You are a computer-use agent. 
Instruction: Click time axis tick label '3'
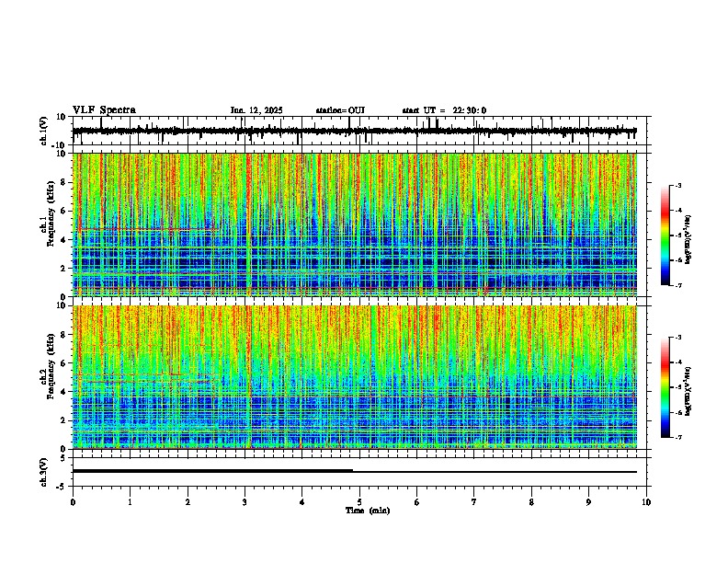click(x=245, y=502)
